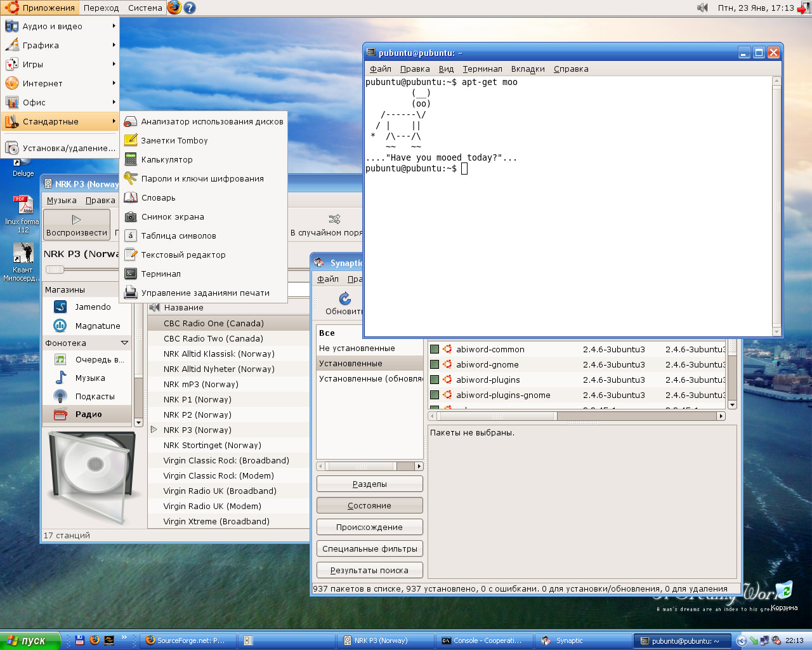Viewport: 812px width, 650px height.
Task: Click Synaptic package list horizontal scrollbar
Action: coord(577,416)
